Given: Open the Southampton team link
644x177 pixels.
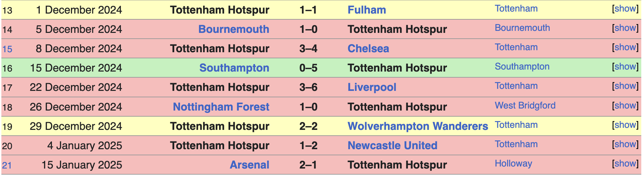Looking at the screenshot, I should coord(234,68).
